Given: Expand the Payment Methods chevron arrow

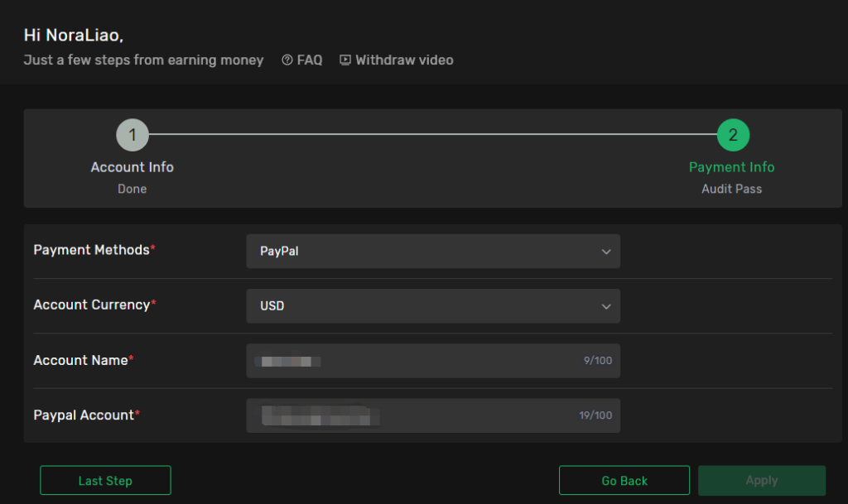Looking at the screenshot, I should click(605, 252).
